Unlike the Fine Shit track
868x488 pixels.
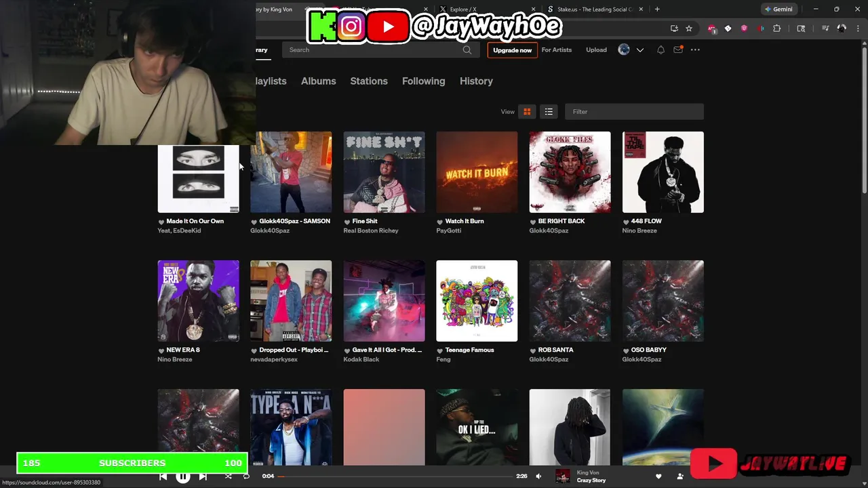pyautogui.click(x=347, y=222)
